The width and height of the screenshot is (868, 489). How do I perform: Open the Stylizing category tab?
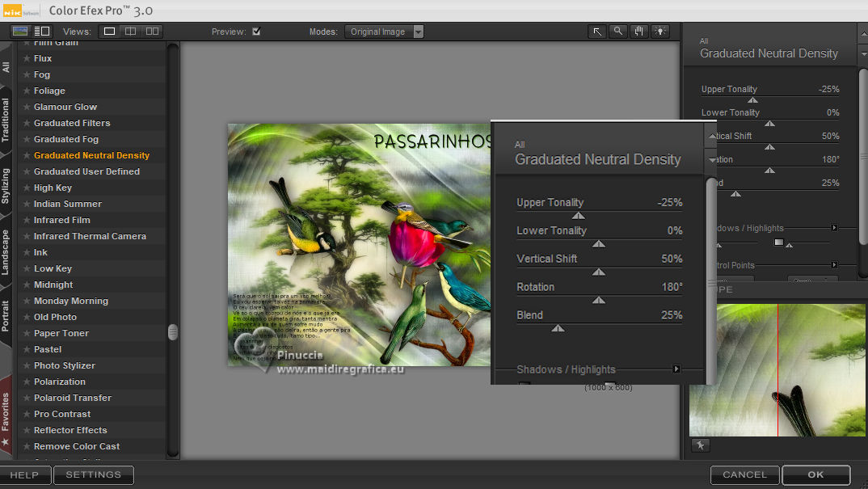(x=6, y=186)
